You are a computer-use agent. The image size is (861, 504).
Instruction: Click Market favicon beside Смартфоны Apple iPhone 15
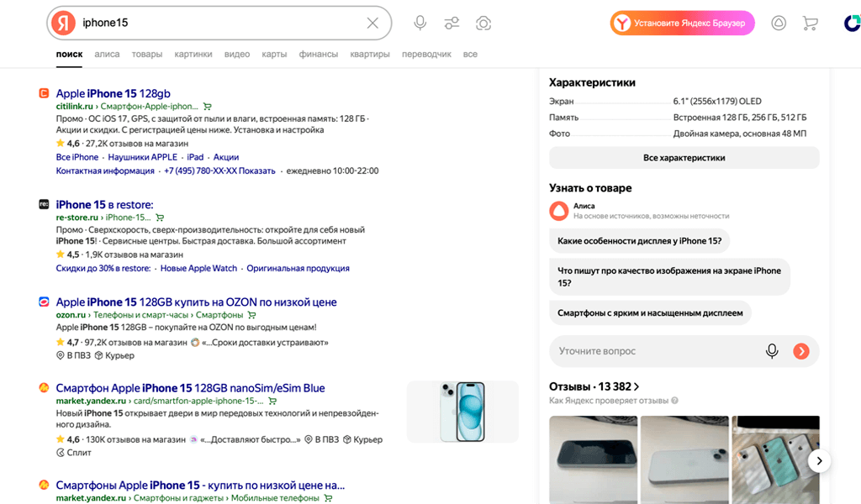[x=44, y=485]
